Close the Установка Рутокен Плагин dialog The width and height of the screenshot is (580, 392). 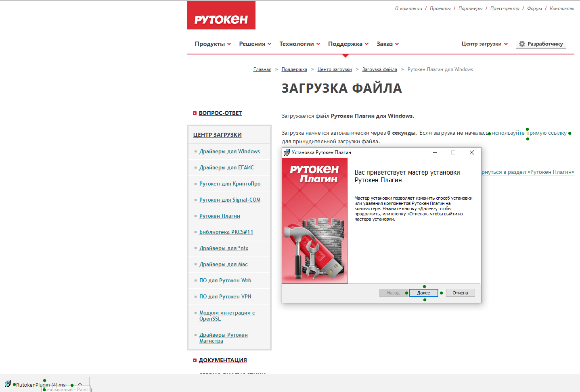[471, 152]
